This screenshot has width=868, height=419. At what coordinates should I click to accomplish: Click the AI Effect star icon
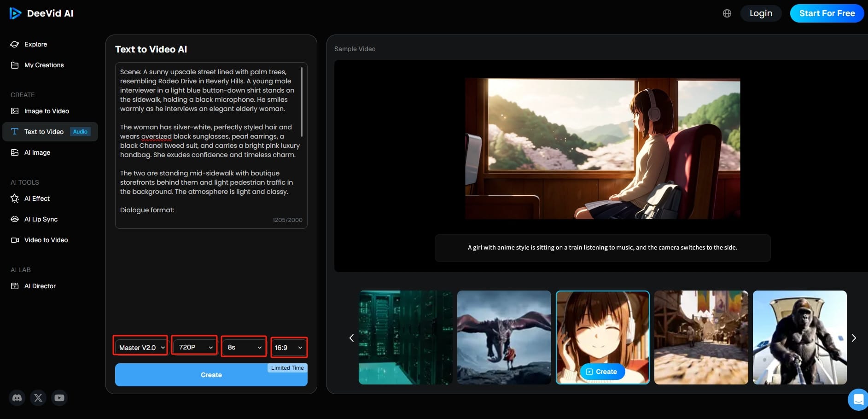(x=15, y=198)
